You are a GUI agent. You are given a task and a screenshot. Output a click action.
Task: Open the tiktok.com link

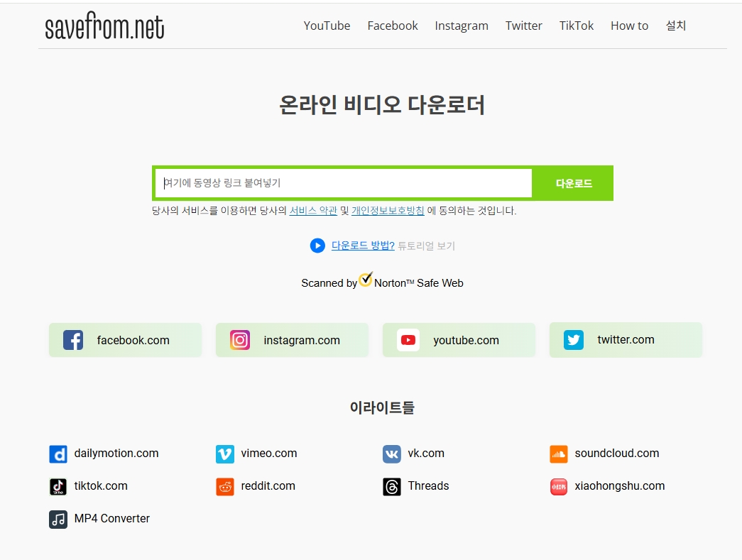[x=101, y=485]
